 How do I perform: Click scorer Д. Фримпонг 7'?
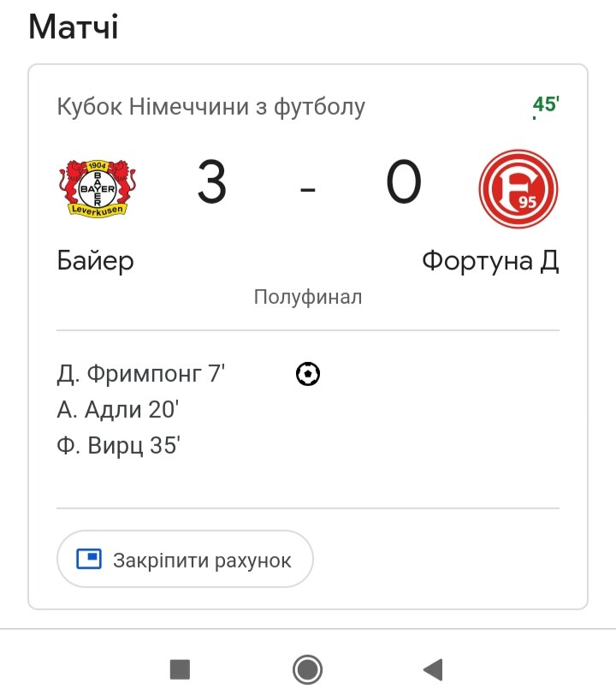coord(141,374)
